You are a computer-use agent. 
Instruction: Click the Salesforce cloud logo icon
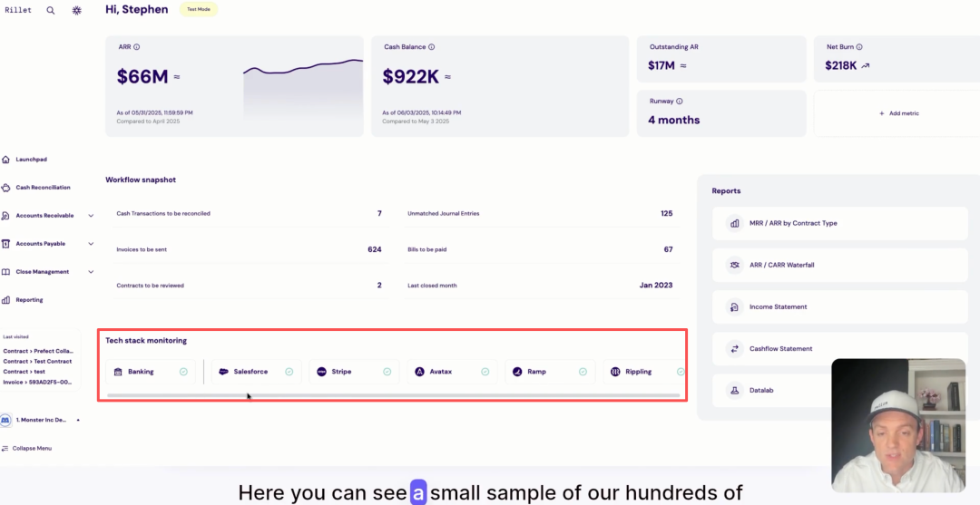coord(223,372)
